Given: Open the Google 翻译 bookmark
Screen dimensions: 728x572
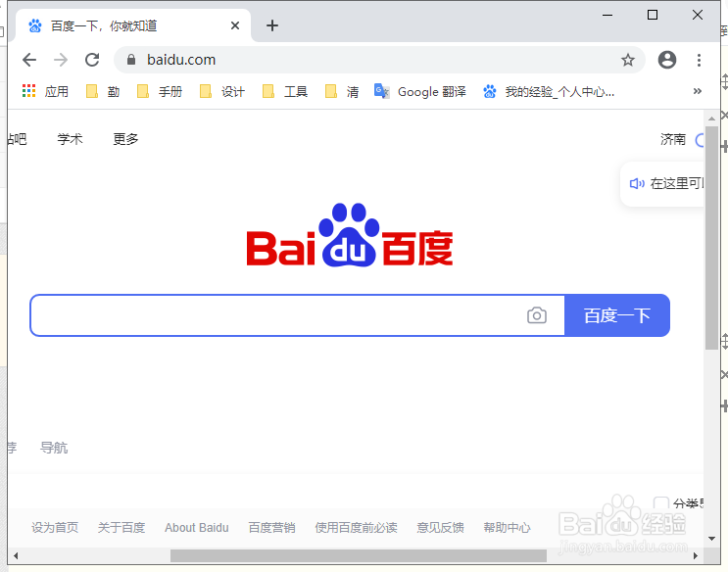Looking at the screenshot, I should tap(420, 91).
